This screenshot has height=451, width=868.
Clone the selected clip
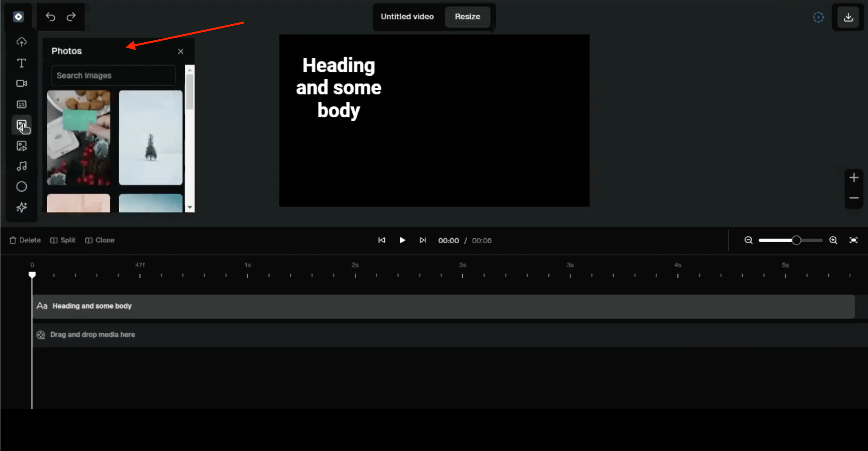point(100,240)
